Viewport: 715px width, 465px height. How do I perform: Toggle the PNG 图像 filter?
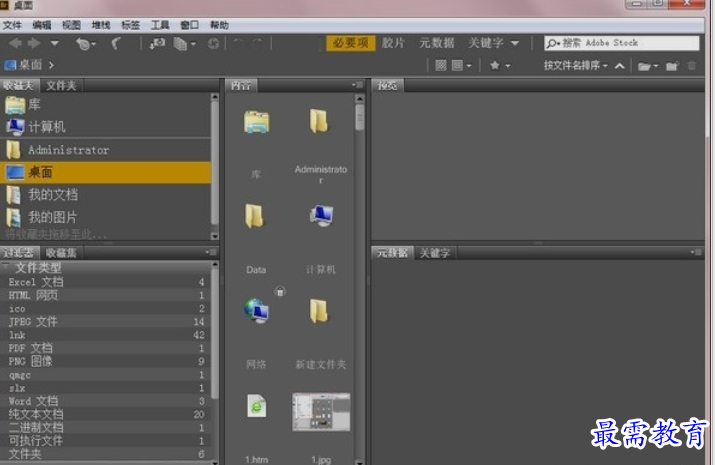106,362
